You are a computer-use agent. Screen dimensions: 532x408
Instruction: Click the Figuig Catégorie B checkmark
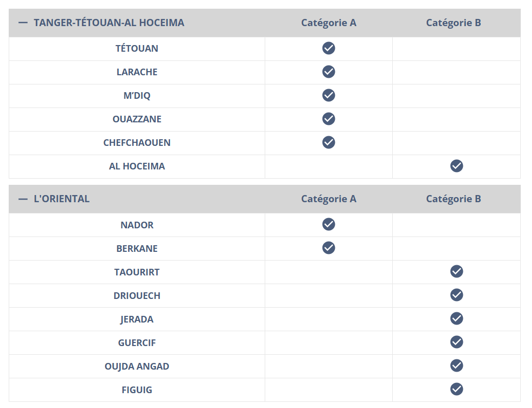pyautogui.click(x=457, y=390)
